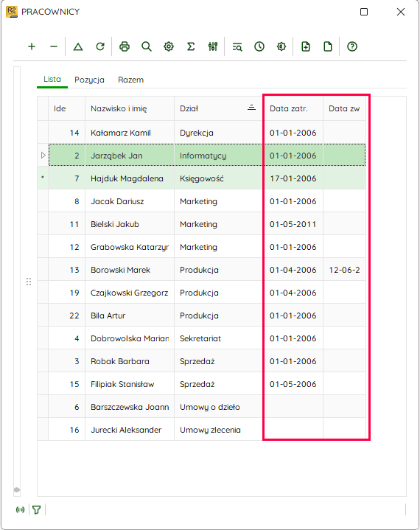
Task: Sort by Data zatr. column header
Action: coord(293,108)
